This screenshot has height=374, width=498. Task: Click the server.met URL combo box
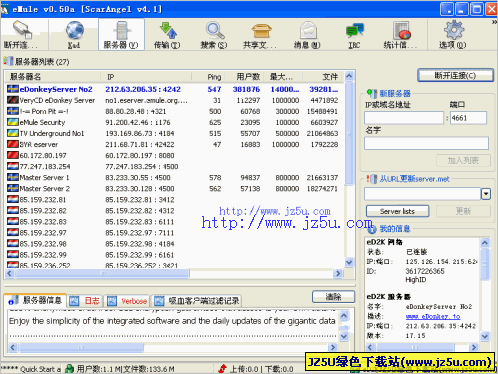(422, 194)
